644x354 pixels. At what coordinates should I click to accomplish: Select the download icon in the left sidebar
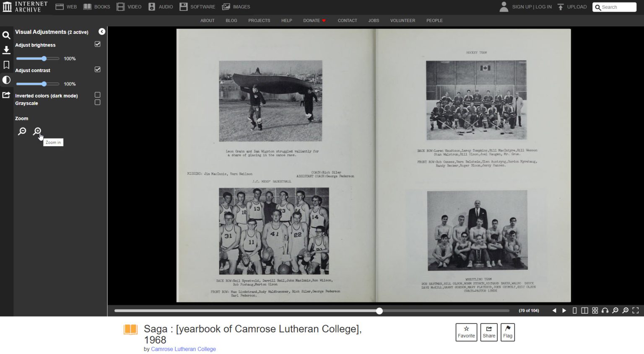pos(6,50)
